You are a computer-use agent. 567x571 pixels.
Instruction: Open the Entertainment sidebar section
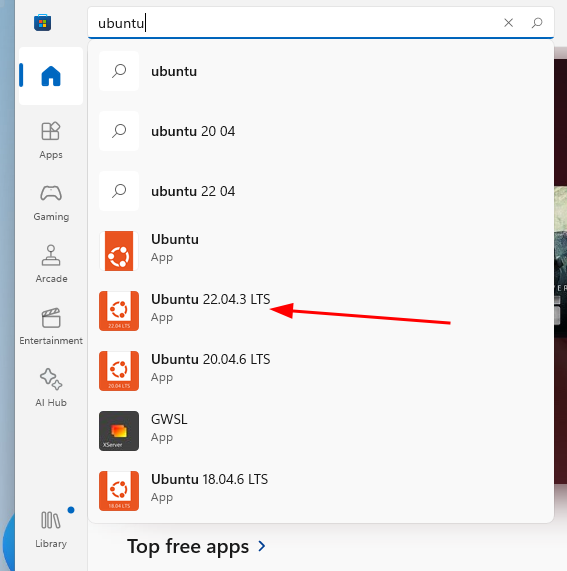click(x=51, y=326)
